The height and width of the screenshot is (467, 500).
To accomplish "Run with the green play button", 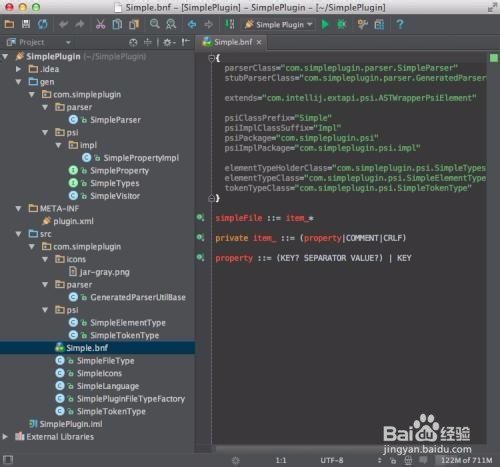I will pos(325,24).
